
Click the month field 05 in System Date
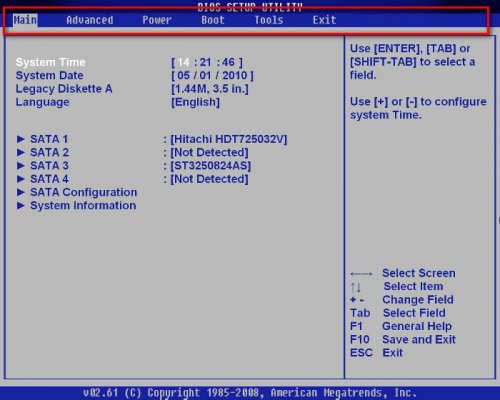point(183,76)
